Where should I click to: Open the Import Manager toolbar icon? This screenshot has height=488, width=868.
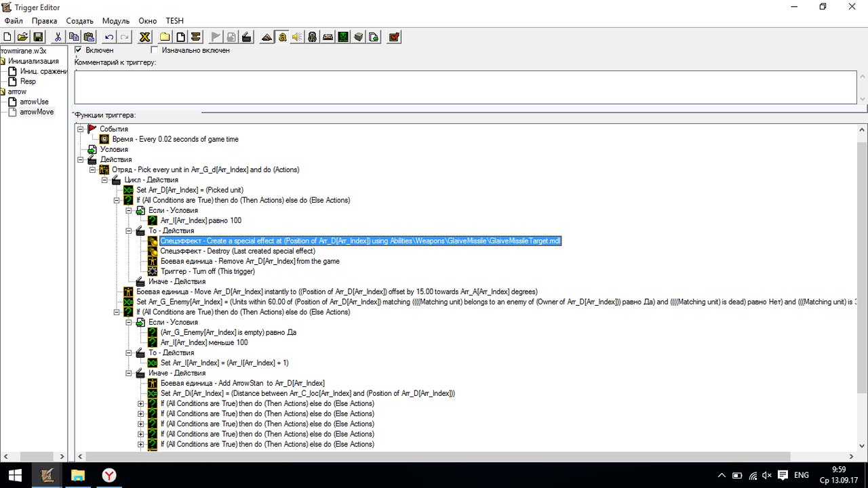(x=374, y=37)
